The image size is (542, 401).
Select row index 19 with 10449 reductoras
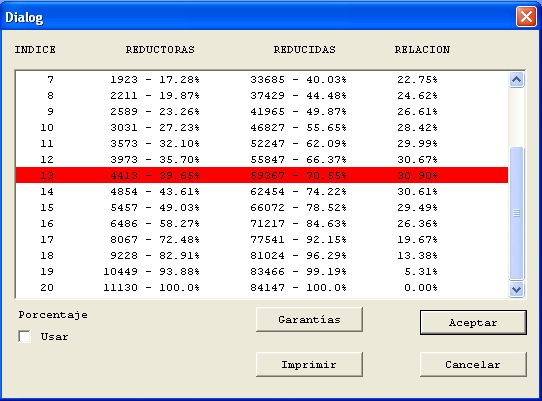coord(262,271)
